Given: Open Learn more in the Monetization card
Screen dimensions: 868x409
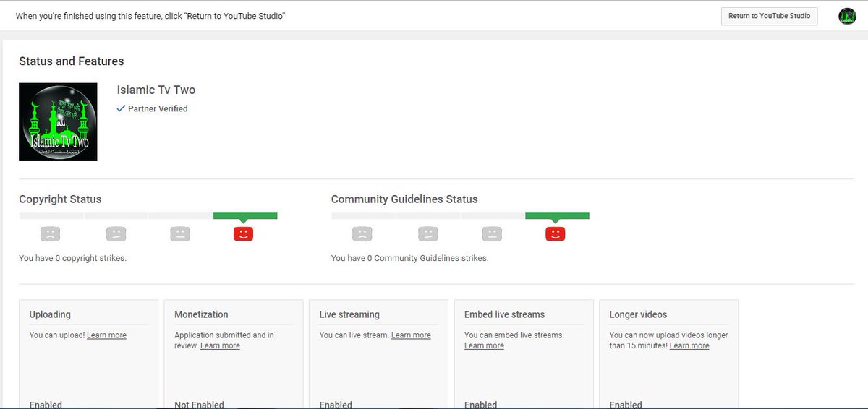Looking at the screenshot, I should coord(220,345).
